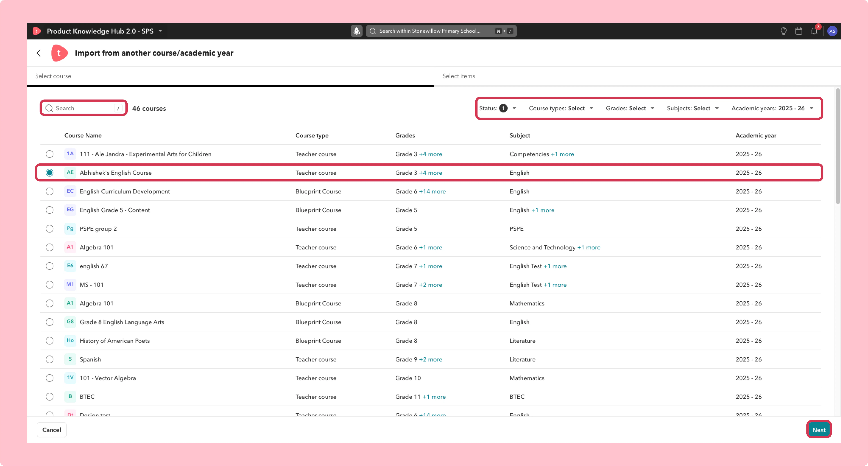Open the lightbulb tips icon

point(783,31)
